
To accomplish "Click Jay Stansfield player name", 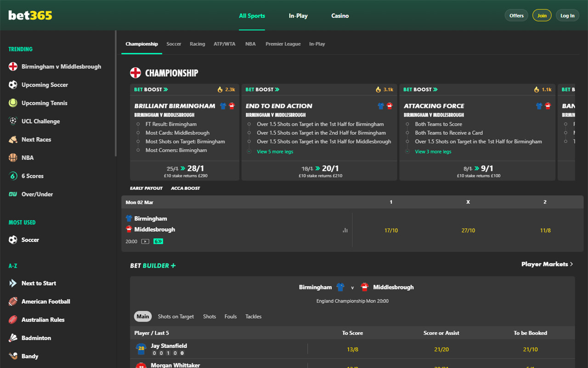I will [x=169, y=346].
